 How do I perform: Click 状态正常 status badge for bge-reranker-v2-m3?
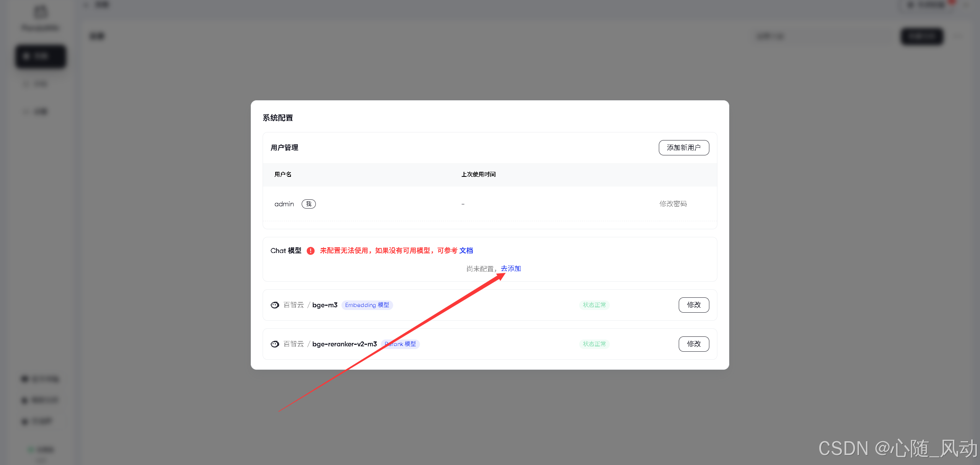pyautogui.click(x=594, y=344)
